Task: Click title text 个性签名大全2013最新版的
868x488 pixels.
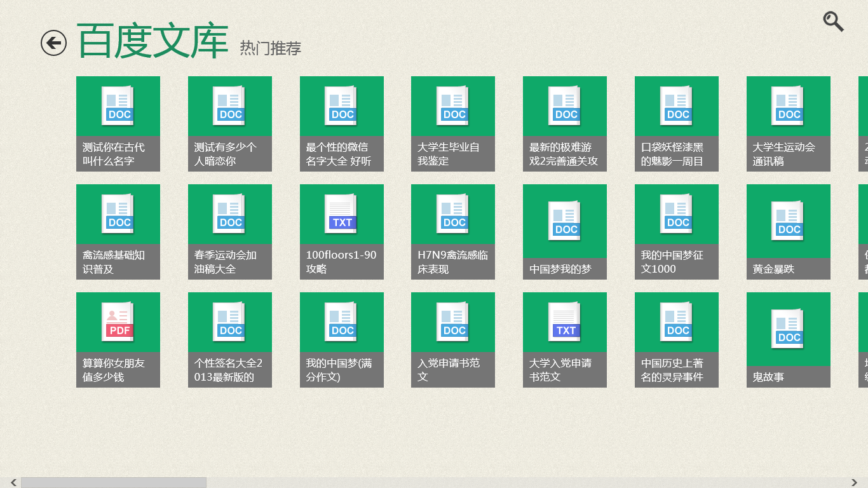Action: point(228,370)
